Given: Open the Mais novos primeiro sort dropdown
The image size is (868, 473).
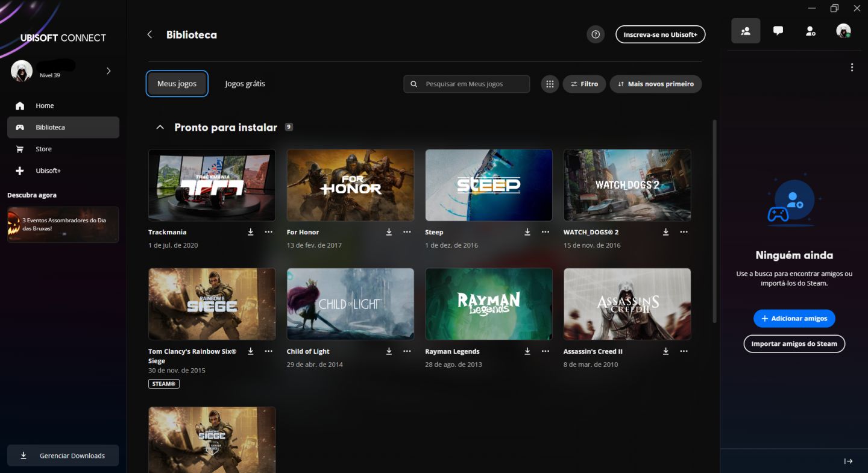Looking at the screenshot, I should 656,84.
